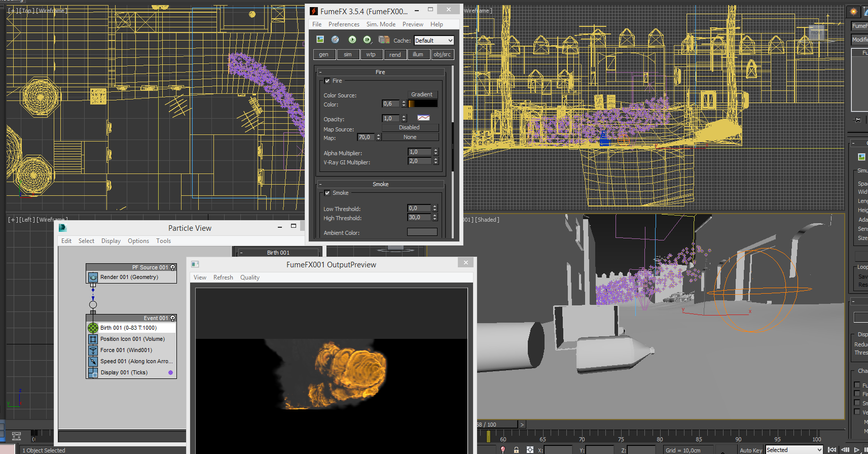This screenshot has height=454, width=868.
Task: Click the None map button
Action: (x=410, y=137)
